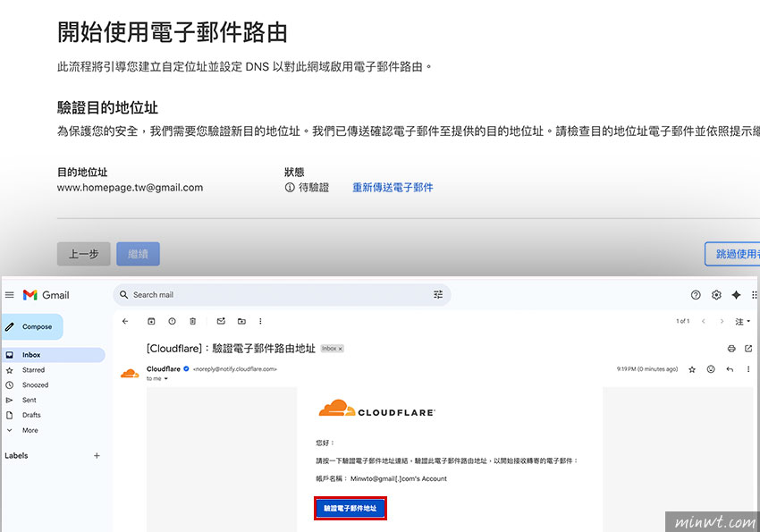Open Gmail support help icon

tap(696, 294)
